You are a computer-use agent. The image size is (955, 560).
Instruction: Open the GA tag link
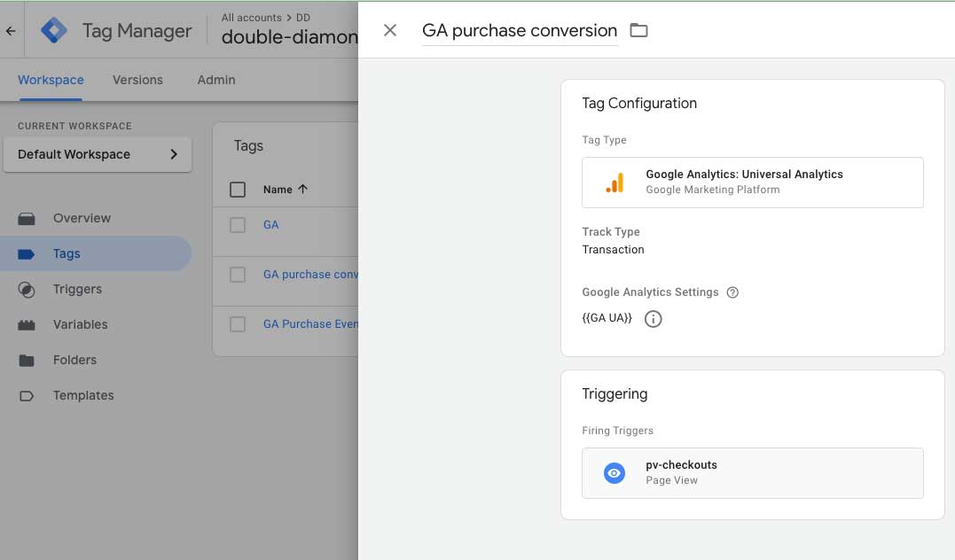click(x=271, y=224)
